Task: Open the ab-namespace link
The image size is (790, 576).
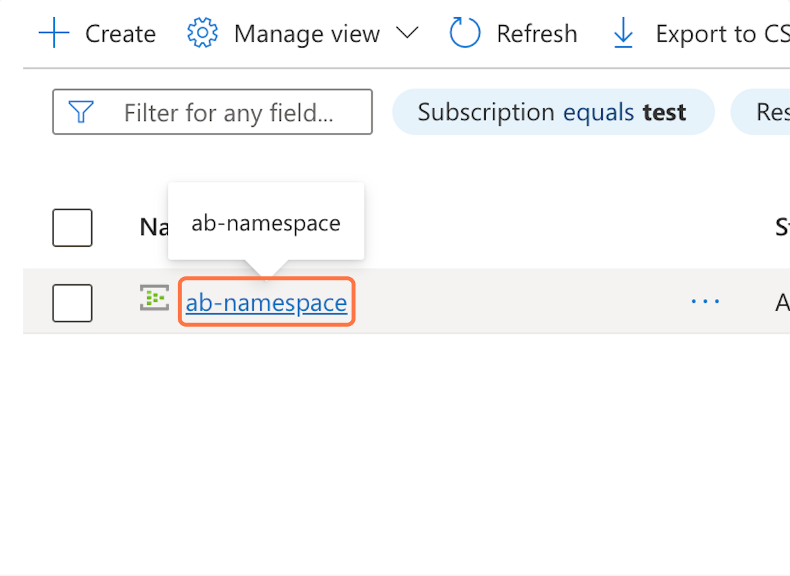Action: pos(266,302)
